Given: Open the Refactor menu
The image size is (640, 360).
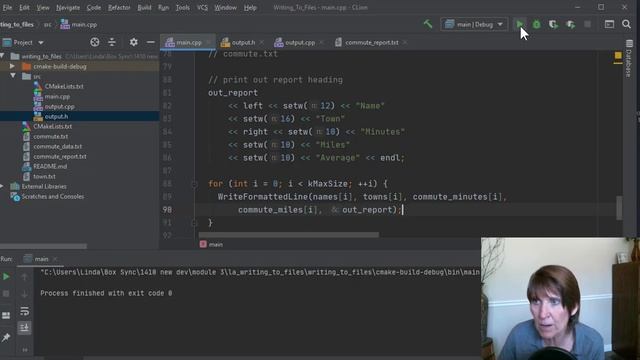Looking at the screenshot, I should 119,7.
